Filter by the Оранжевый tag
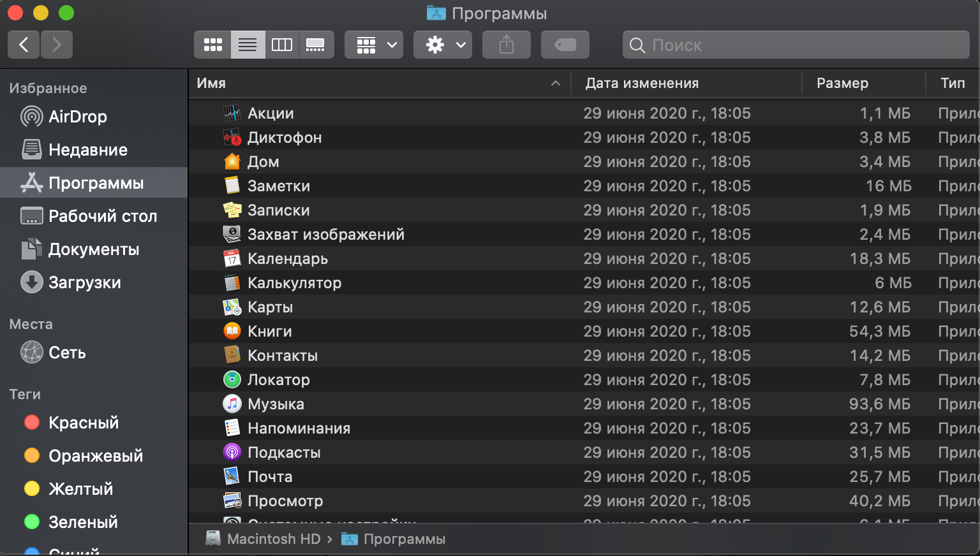 tap(94, 456)
